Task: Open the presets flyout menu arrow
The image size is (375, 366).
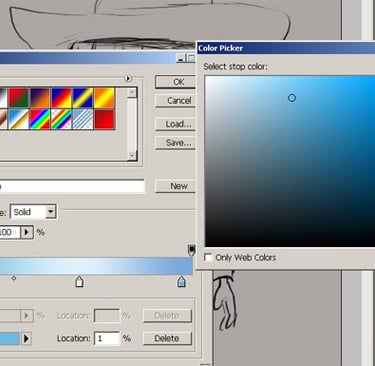Action: tap(128, 78)
